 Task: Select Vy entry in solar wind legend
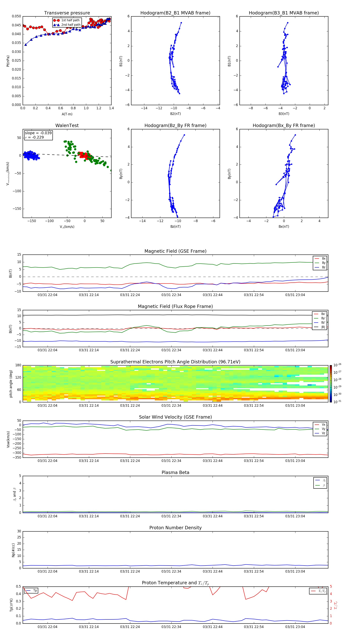point(320,429)
